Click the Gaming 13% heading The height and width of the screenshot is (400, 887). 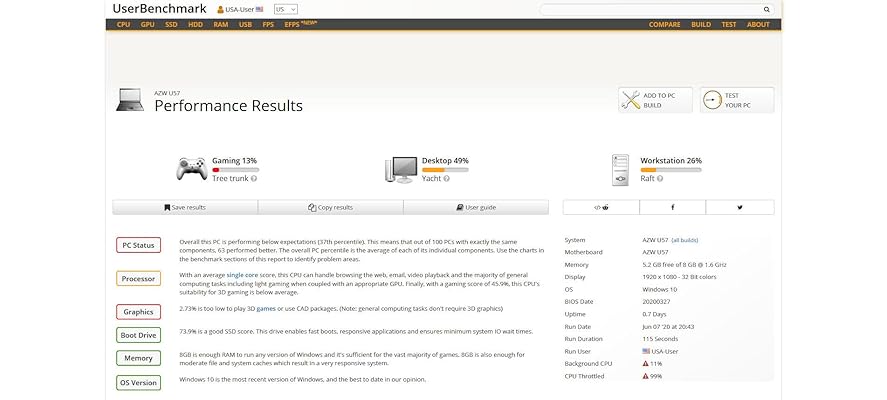pyautogui.click(x=234, y=161)
